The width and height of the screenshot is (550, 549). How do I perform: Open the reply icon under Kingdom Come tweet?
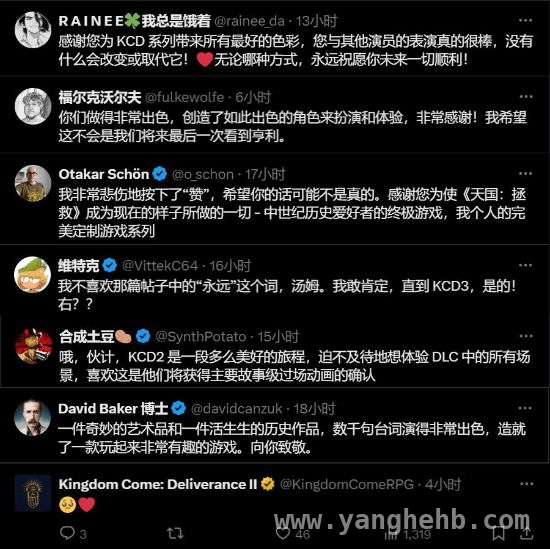click(67, 533)
